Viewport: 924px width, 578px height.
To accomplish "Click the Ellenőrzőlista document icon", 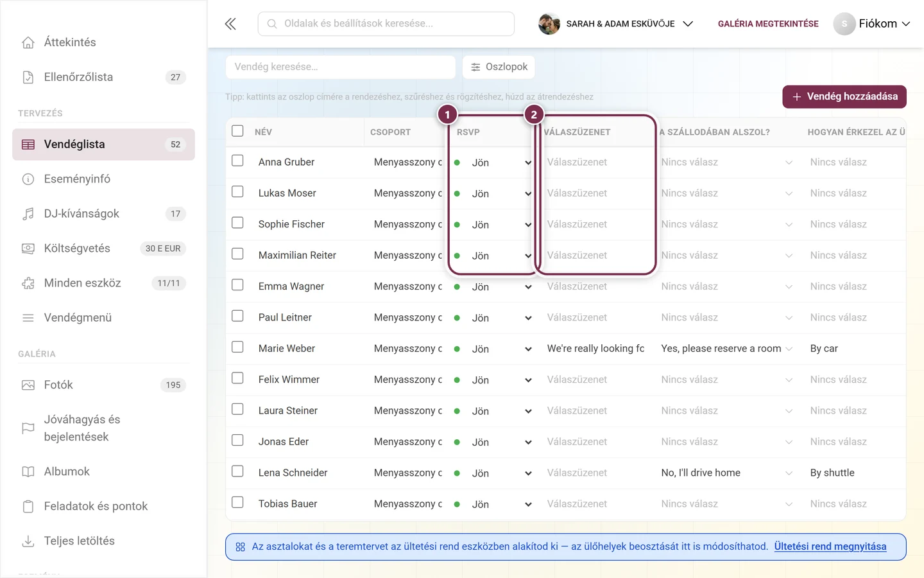I will (x=28, y=77).
